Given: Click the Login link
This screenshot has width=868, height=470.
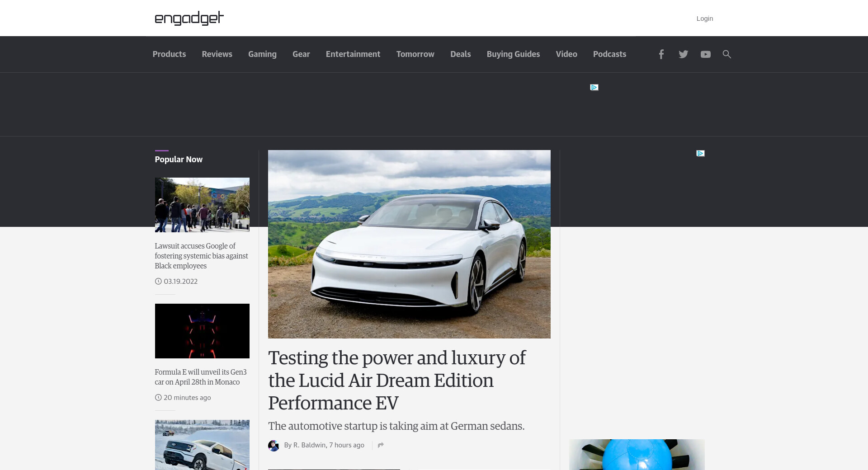Looking at the screenshot, I should [704, 19].
